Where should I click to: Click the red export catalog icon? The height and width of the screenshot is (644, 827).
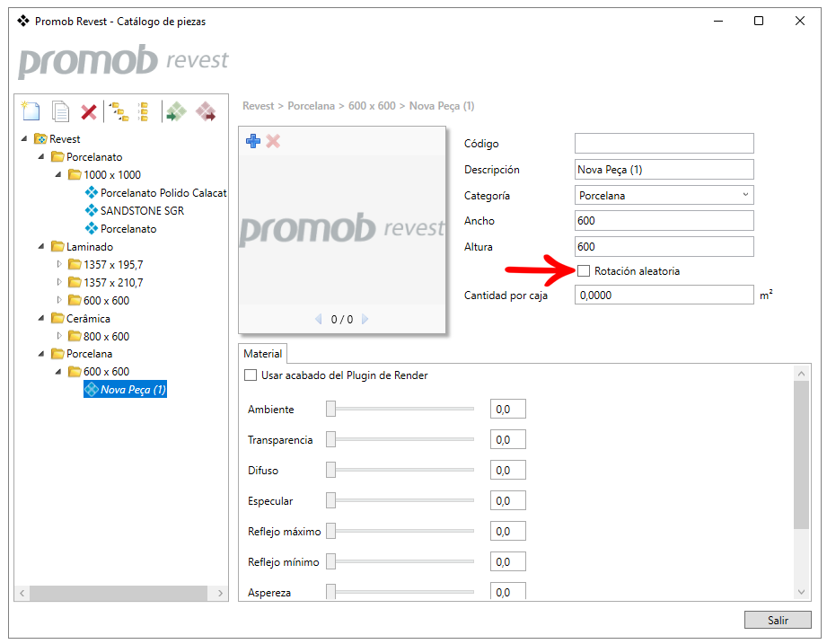tap(206, 111)
